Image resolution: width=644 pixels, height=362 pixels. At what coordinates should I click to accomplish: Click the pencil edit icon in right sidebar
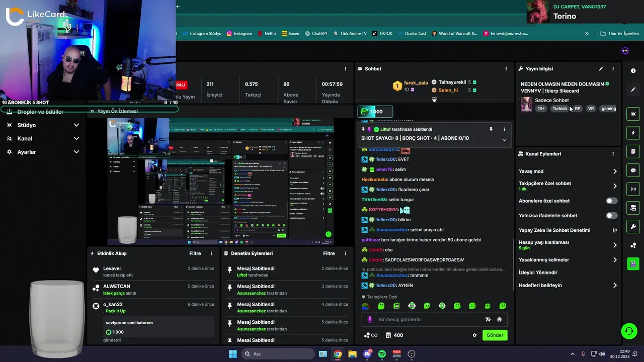pyautogui.click(x=633, y=89)
